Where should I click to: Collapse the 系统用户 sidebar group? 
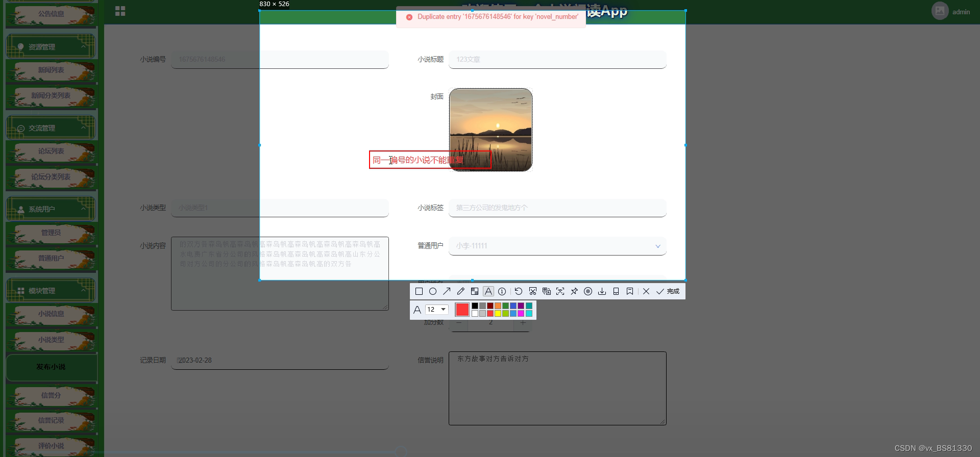[51, 209]
